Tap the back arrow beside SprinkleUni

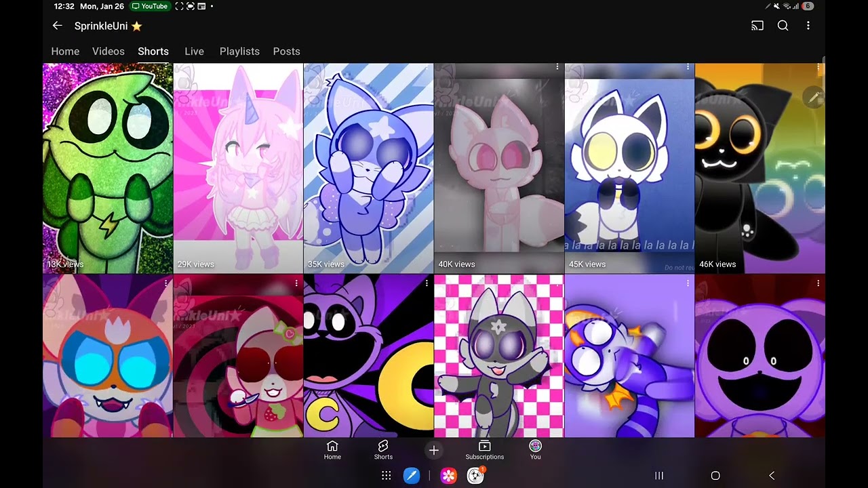point(58,26)
